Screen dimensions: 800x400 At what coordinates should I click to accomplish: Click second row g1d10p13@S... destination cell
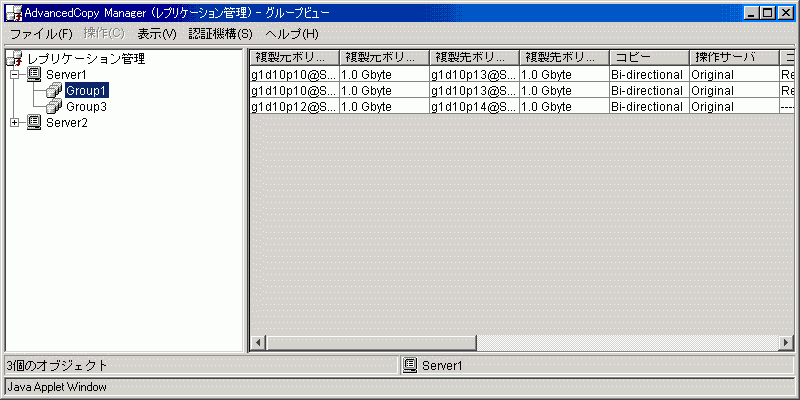click(x=474, y=91)
